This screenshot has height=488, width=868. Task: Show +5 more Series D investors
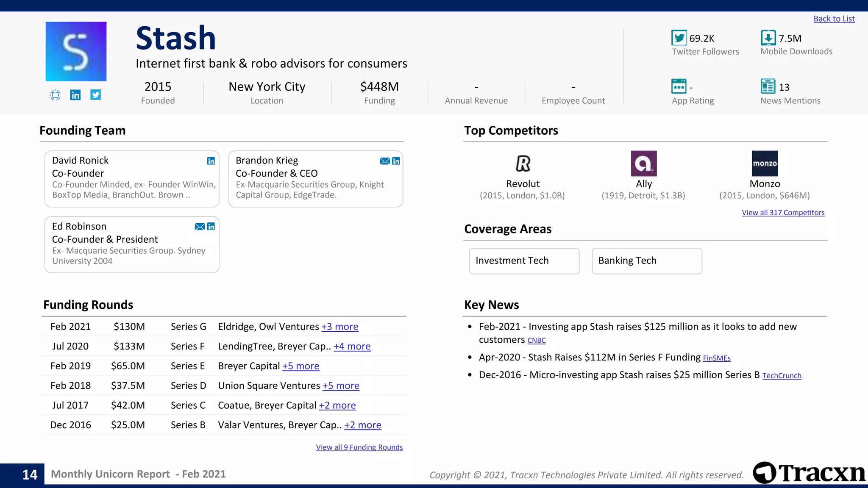click(x=341, y=386)
